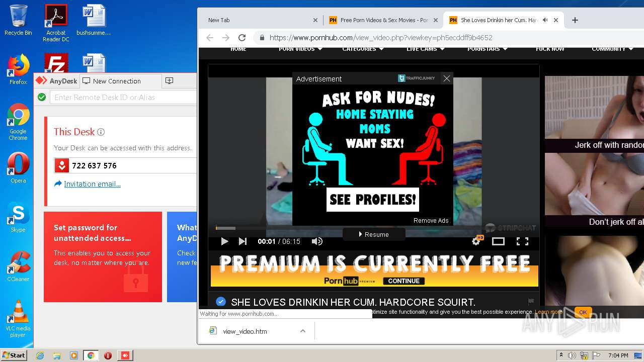Open the Google Chrome desktop shortcut
The height and width of the screenshot is (362, 644).
click(18, 122)
